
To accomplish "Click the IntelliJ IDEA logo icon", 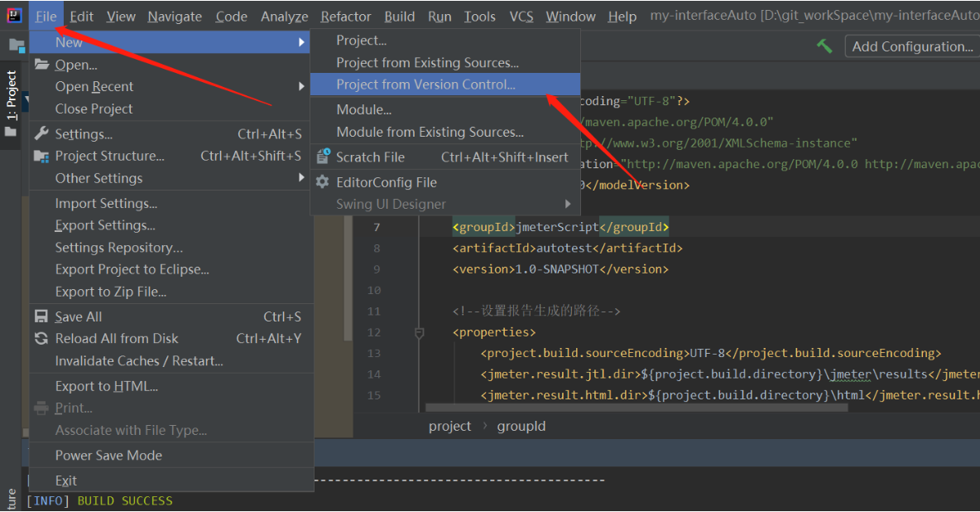I will point(14,16).
